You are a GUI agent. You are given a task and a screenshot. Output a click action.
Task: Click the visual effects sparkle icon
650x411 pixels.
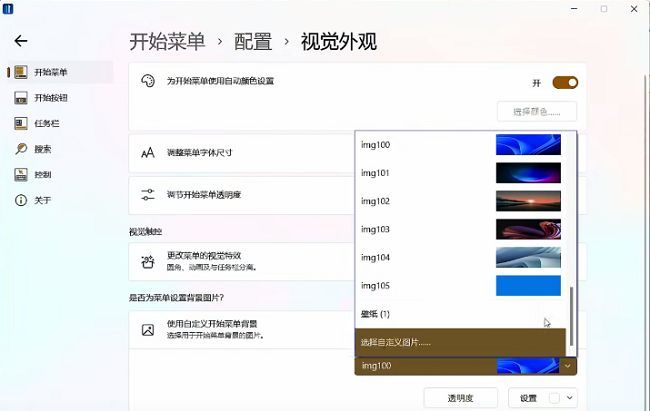148,261
